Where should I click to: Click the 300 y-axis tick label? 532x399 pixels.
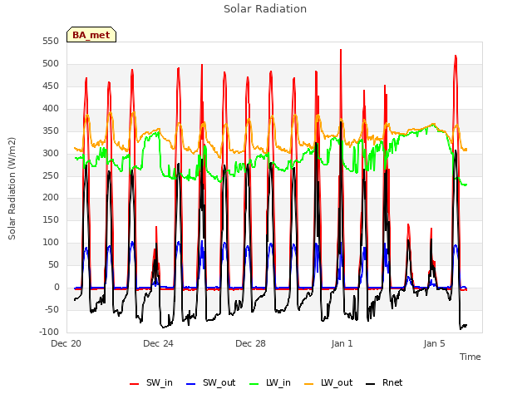(x=51, y=153)
